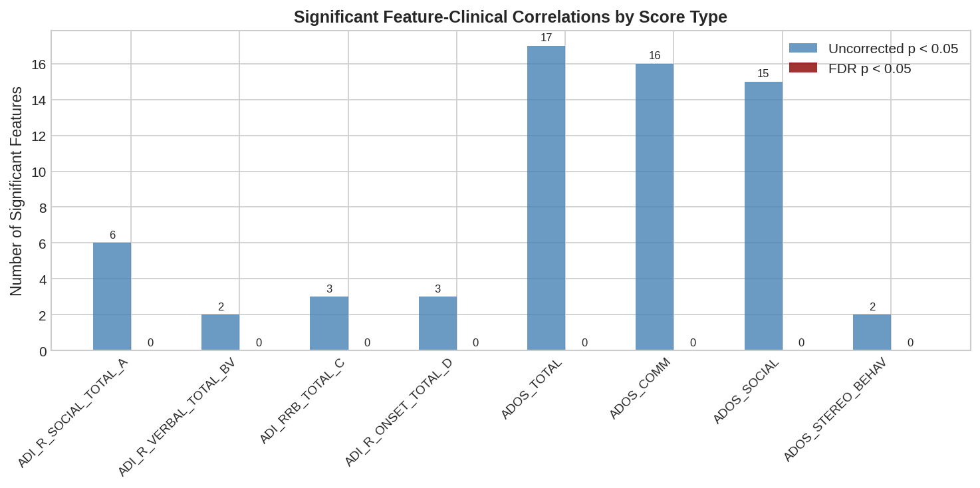This screenshot has height=488, width=980.
Task: Click the 'Uncorrected p < 0.05' legend text
Action: (x=893, y=48)
